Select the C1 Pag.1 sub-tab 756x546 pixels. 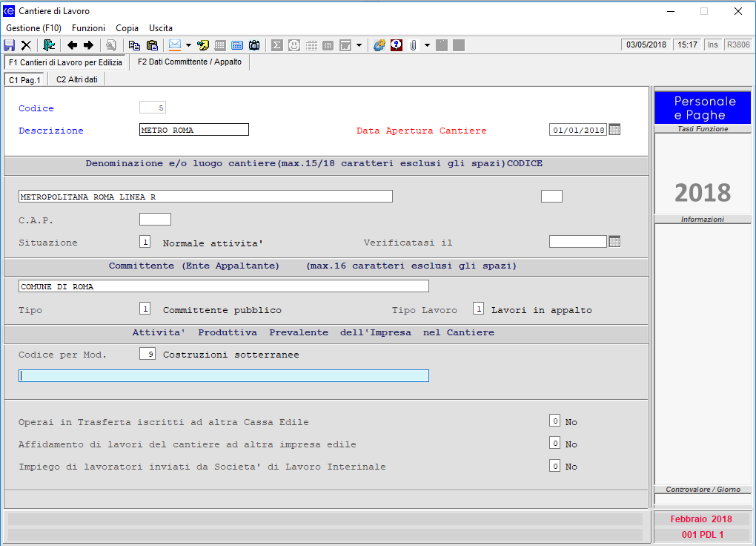[24, 79]
